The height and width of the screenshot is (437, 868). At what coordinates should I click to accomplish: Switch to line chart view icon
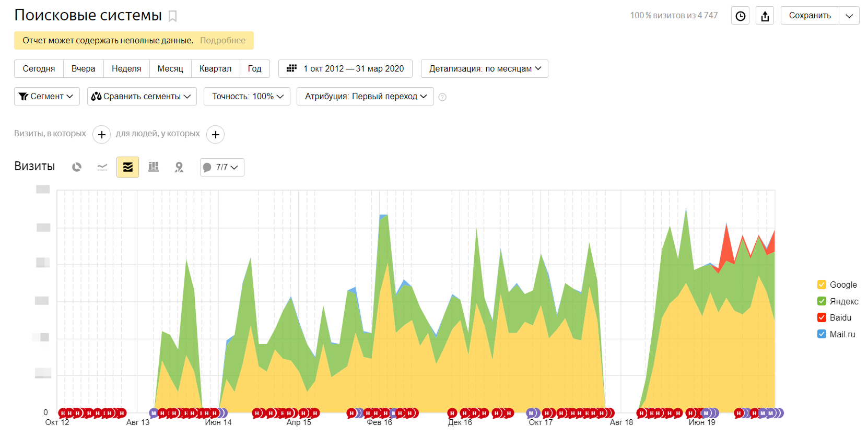pyautogui.click(x=102, y=167)
